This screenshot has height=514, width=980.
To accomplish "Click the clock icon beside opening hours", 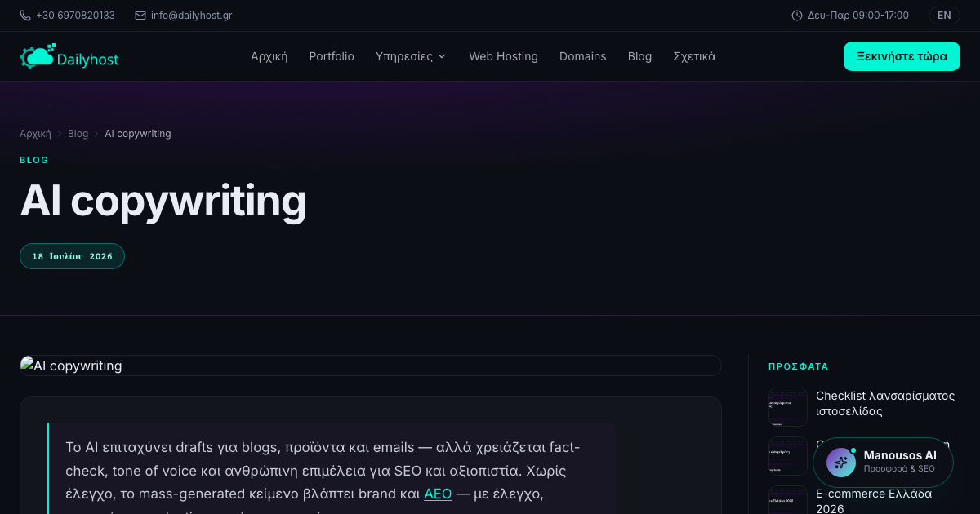I will tap(797, 16).
